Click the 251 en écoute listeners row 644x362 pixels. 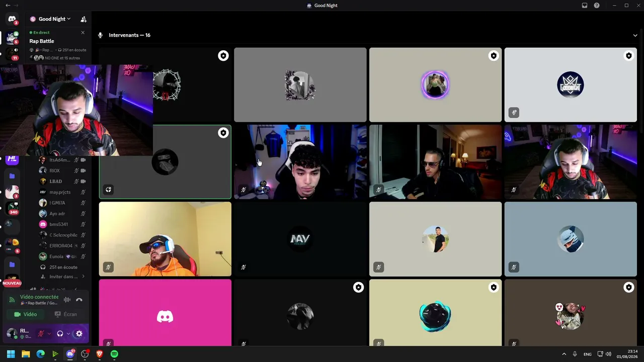click(x=63, y=267)
